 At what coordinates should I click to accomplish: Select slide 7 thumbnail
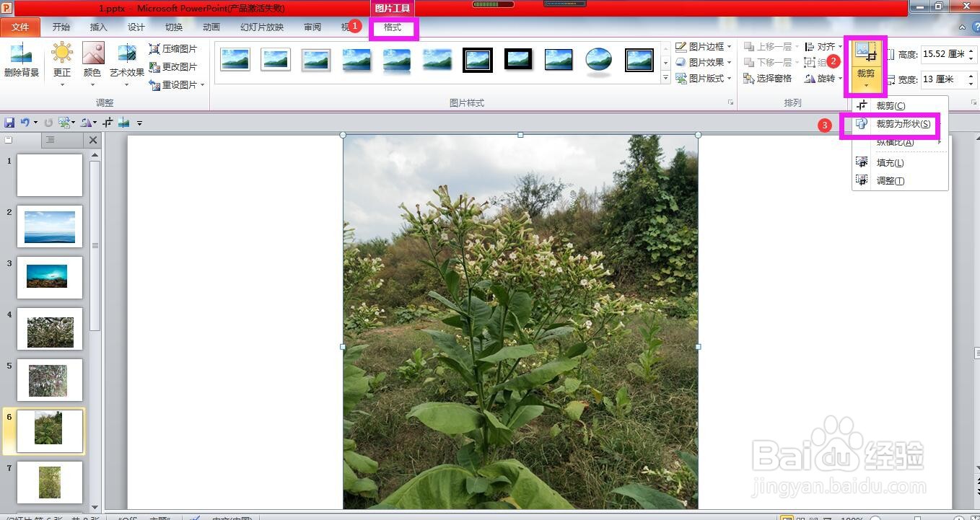coord(50,482)
